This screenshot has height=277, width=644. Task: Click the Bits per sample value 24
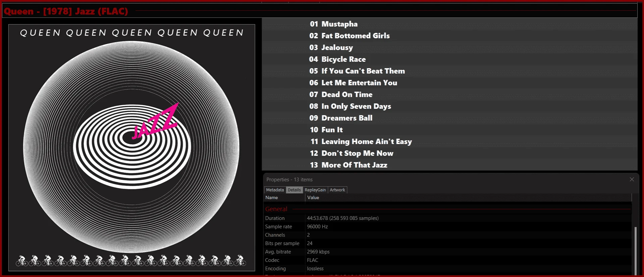point(310,243)
